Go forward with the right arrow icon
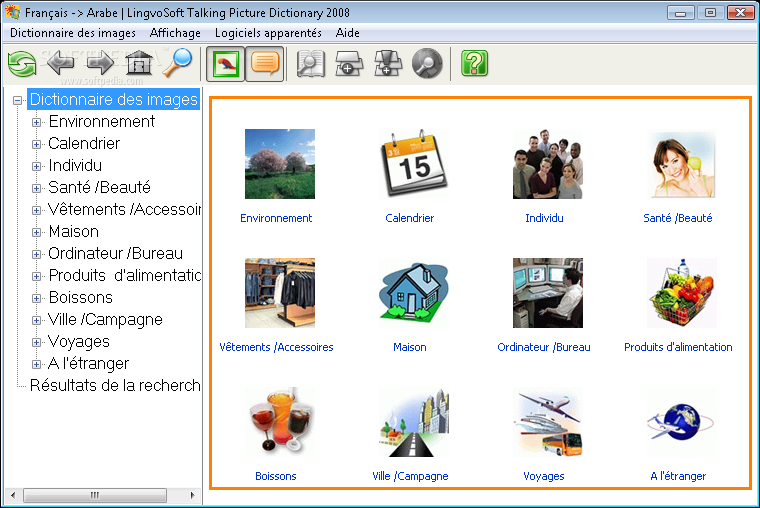 100,63
